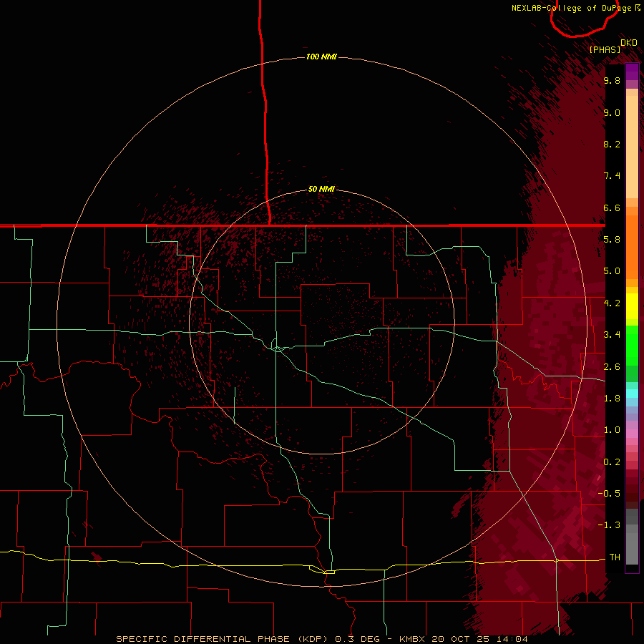The image size is (644, 644).
Task: Click the 4.2 legend value
Action: pos(612,303)
